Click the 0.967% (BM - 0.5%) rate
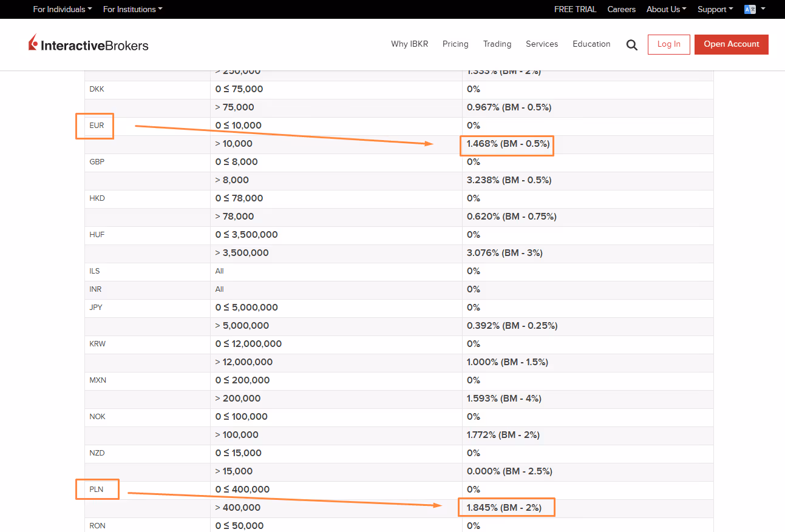 [509, 107]
